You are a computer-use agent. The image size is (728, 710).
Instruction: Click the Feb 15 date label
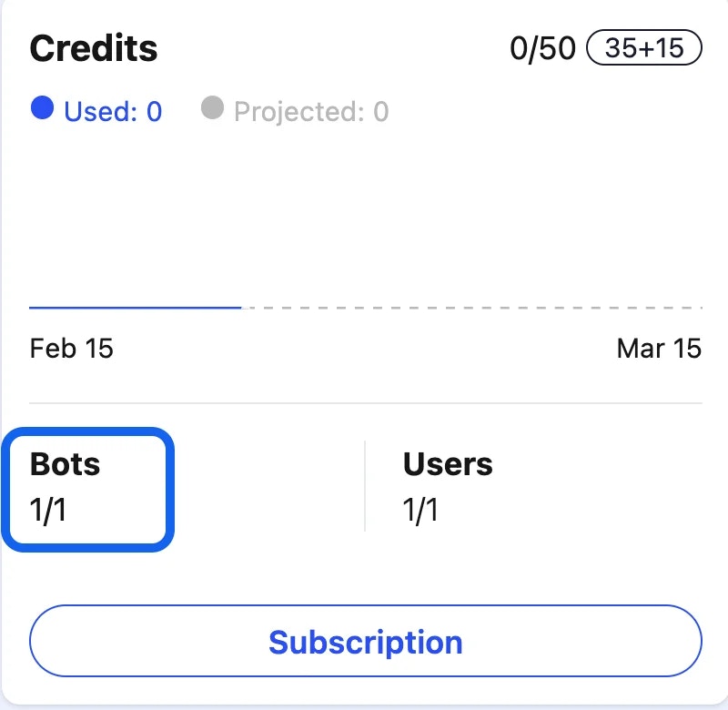click(x=71, y=348)
